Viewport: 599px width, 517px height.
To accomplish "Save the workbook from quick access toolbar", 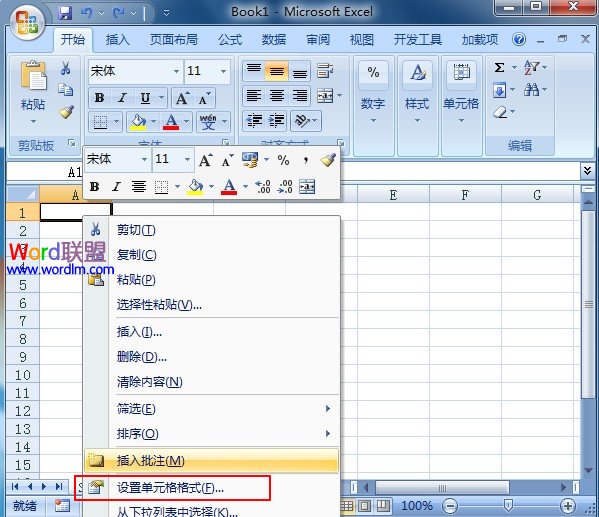I will [x=65, y=13].
